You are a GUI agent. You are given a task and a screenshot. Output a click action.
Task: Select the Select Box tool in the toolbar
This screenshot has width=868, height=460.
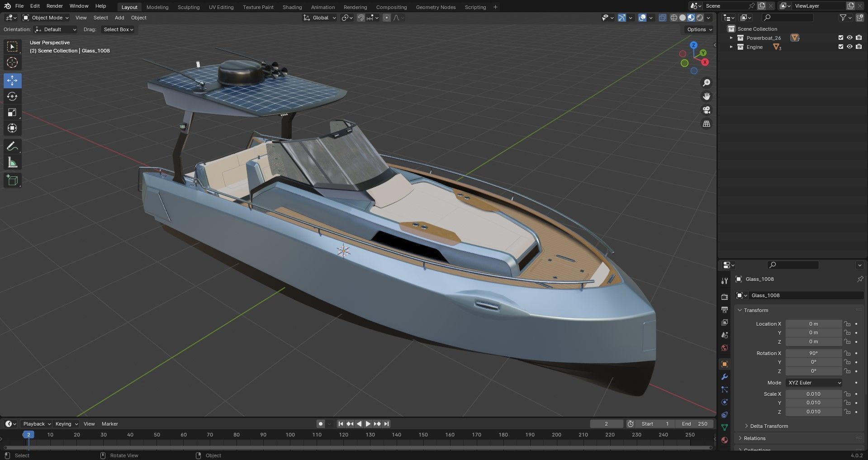click(x=12, y=47)
